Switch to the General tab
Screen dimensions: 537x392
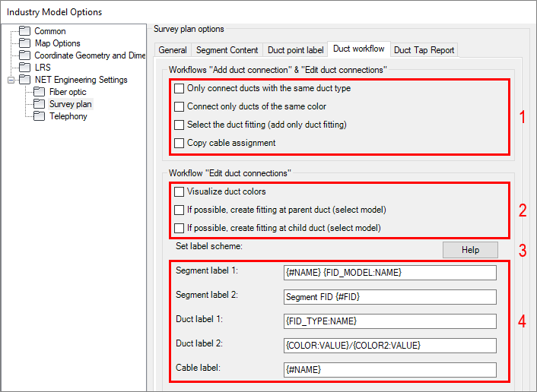point(173,50)
